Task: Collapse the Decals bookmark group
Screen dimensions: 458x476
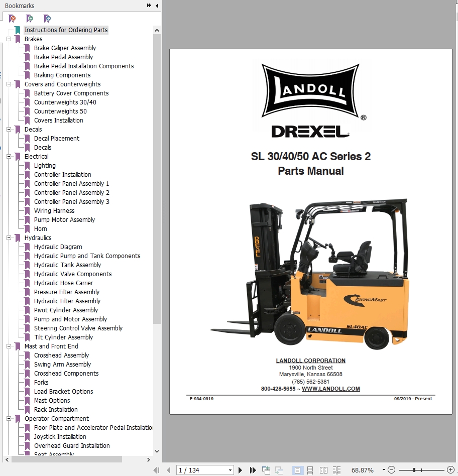Action: click(9, 130)
